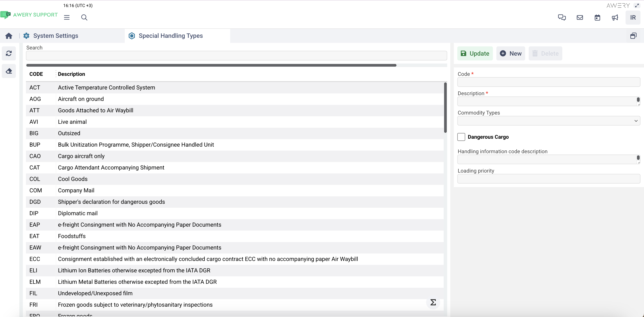Open the mail envelope icon
This screenshot has height=317, width=644.
click(x=579, y=18)
